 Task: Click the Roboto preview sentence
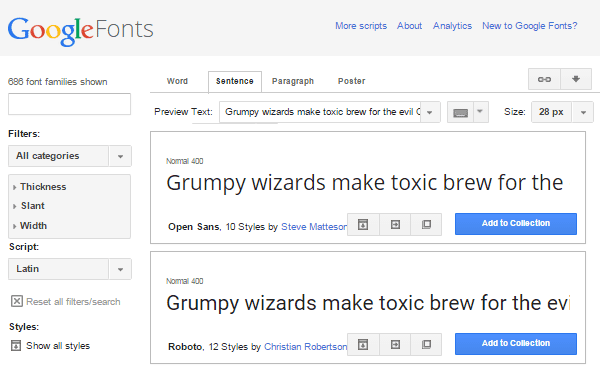[368, 303]
